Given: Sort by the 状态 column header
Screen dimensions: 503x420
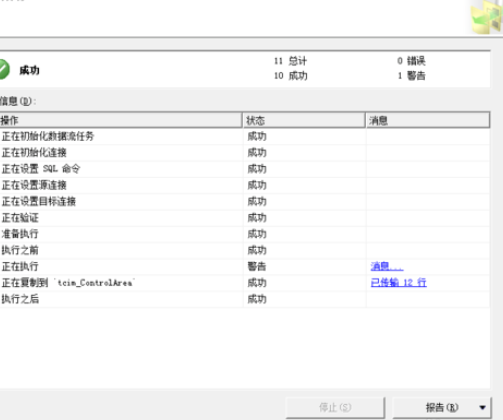Looking at the screenshot, I should tap(304, 120).
